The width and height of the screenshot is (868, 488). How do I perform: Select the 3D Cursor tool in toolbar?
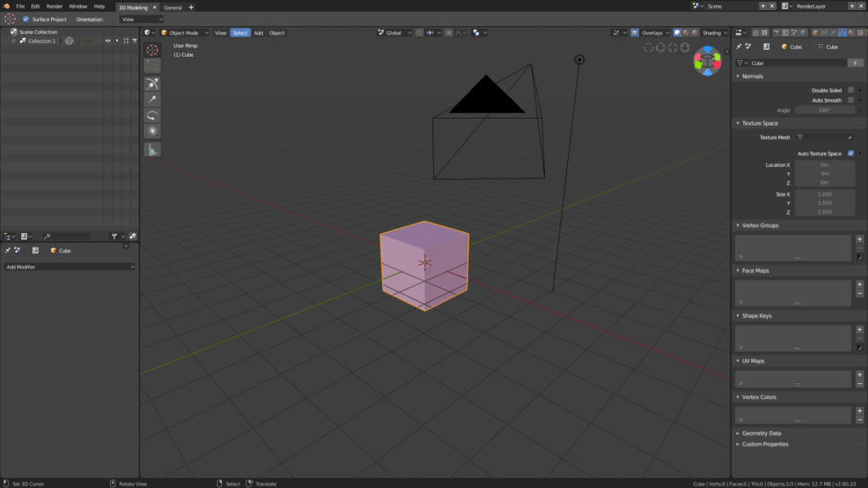point(152,50)
